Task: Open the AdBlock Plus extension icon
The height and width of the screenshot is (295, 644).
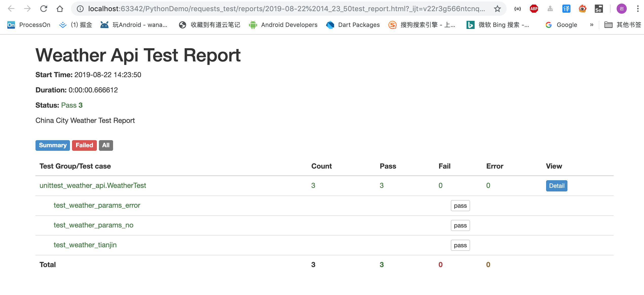Action: [x=534, y=9]
